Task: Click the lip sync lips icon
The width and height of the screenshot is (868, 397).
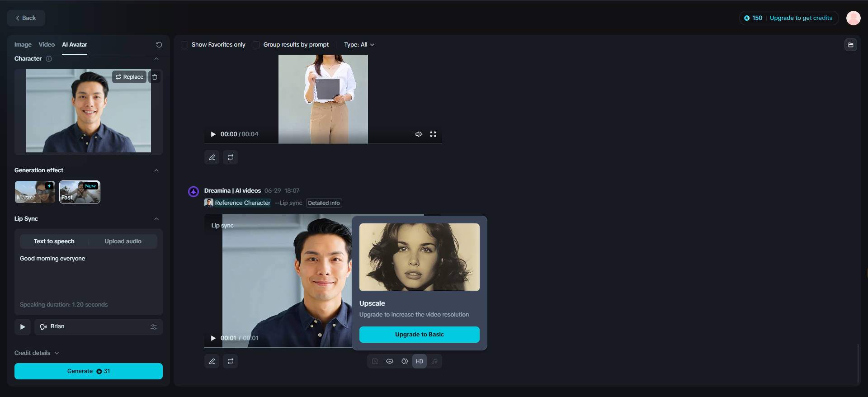Action: point(390,361)
